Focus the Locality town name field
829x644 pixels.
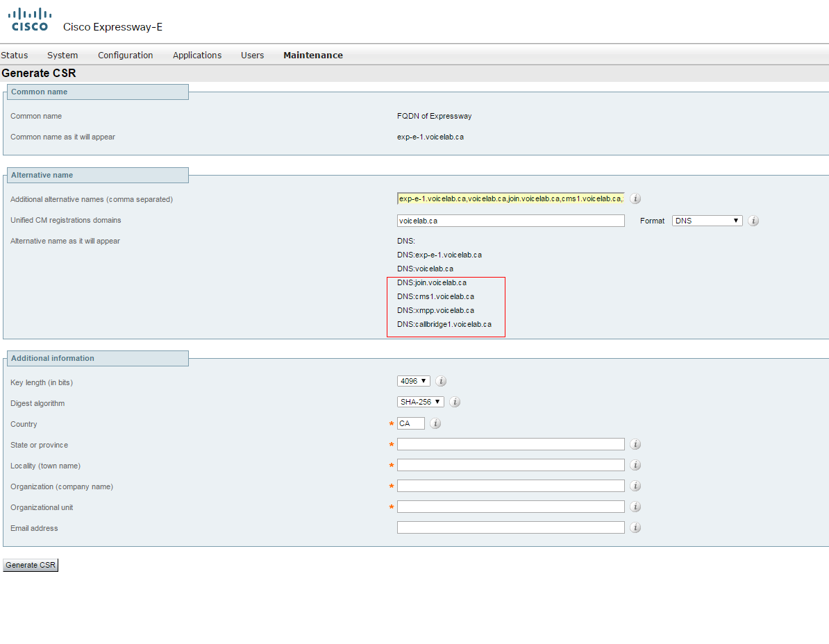[511, 465]
